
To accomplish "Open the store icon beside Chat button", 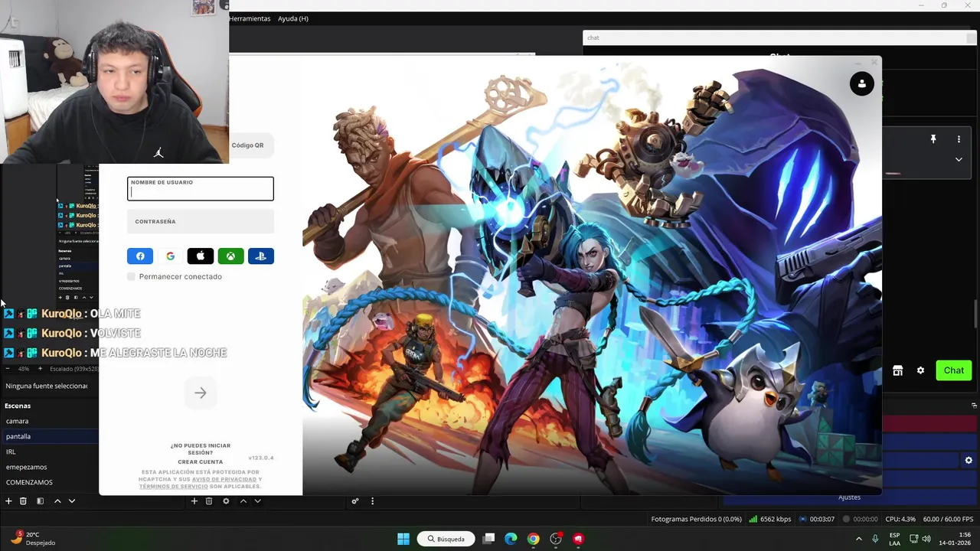I will (x=898, y=370).
